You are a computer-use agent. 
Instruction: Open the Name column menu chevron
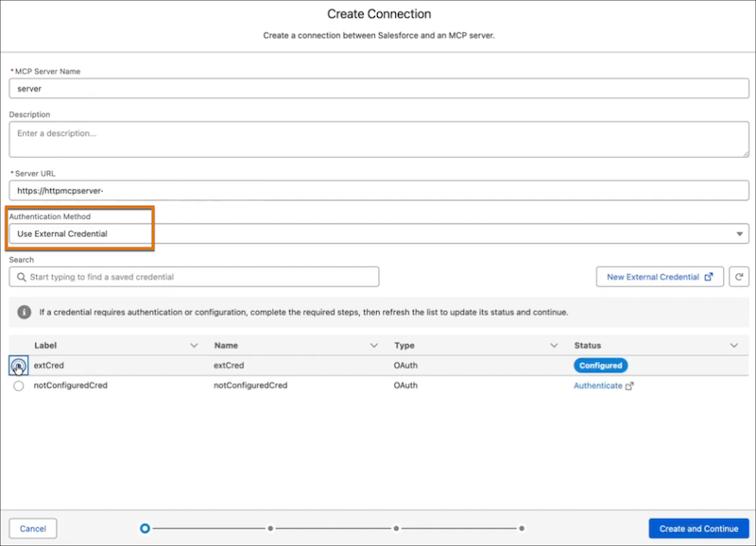(x=373, y=346)
